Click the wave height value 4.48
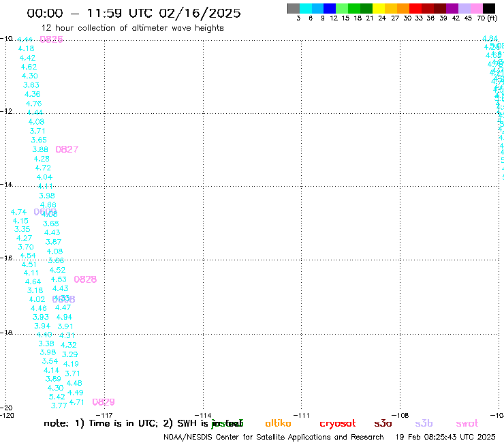The width and height of the screenshot is (504, 443). [74, 383]
